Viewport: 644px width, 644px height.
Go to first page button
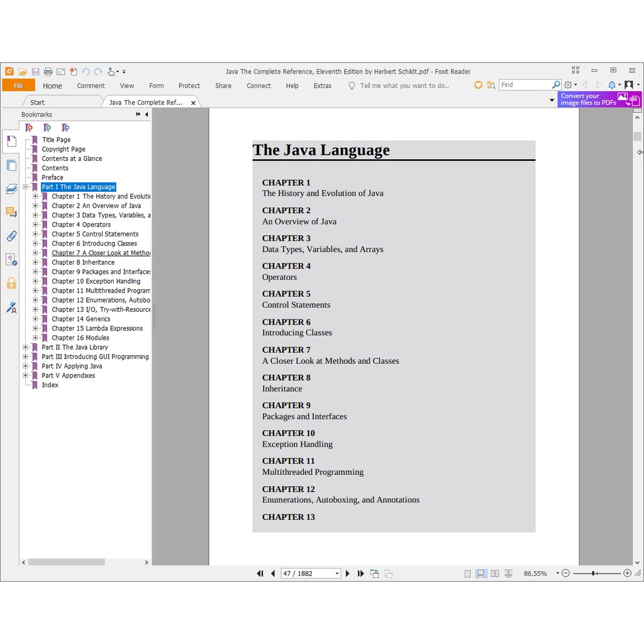click(x=260, y=574)
